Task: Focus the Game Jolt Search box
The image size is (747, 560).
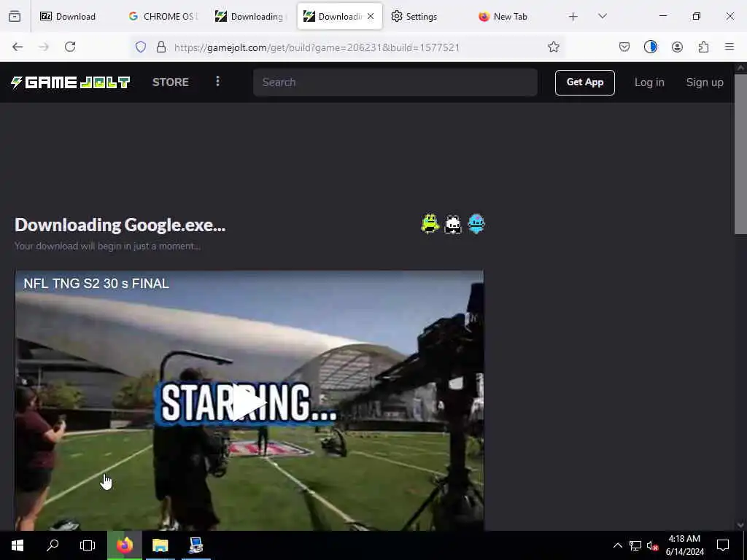Action: point(395,82)
